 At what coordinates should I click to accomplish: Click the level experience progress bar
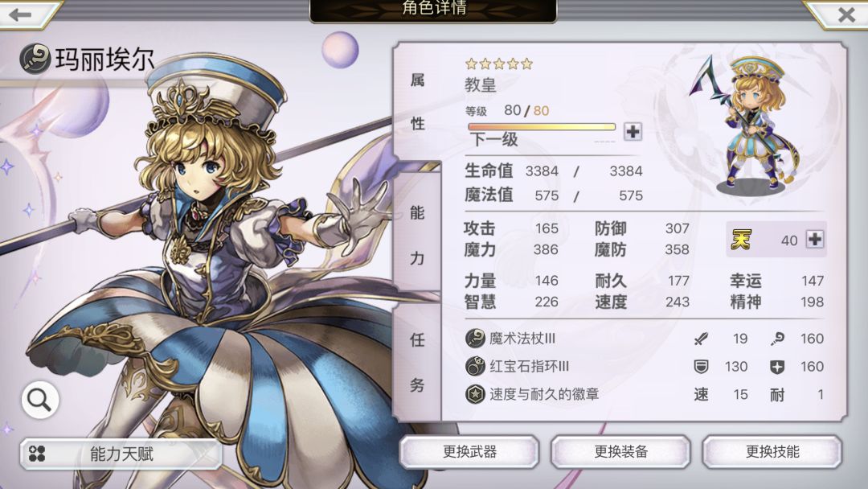[x=542, y=127]
